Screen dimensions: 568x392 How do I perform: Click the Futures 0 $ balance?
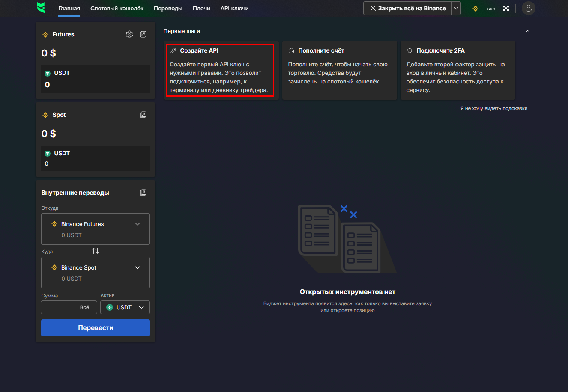(49, 53)
